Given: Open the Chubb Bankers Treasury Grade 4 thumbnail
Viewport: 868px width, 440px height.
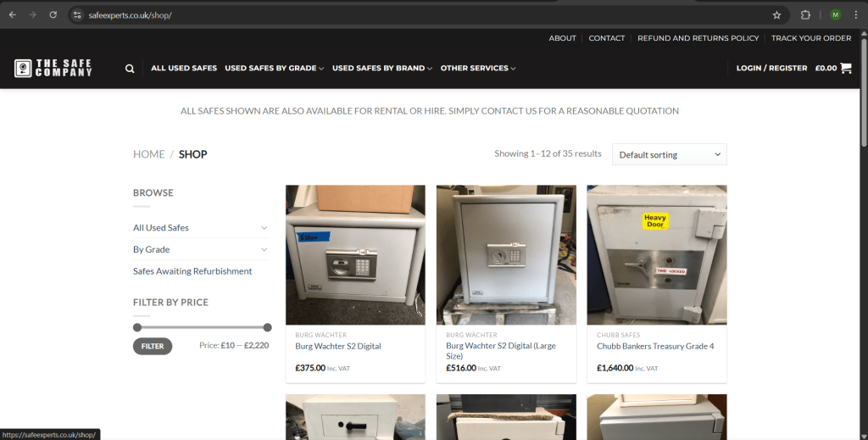Looking at the screenshot, I should (656, 254).
